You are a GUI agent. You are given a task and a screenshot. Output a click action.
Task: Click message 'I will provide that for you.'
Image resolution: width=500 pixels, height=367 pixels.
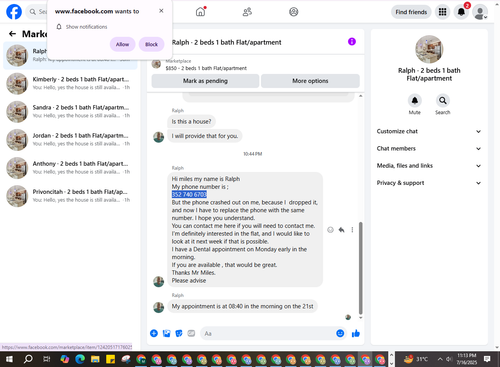(205, 136)
